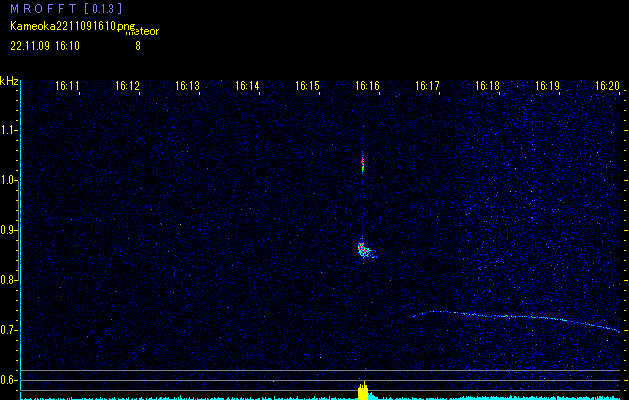Screen dimensions: 629x400
Task: Click the date 22.11.09 16:10 label
Action: point(45,46)
